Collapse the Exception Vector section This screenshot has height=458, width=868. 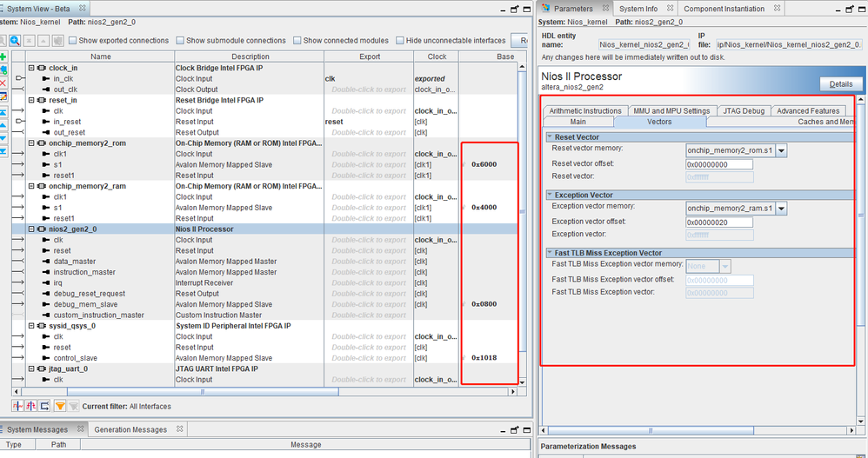[550, 195]
